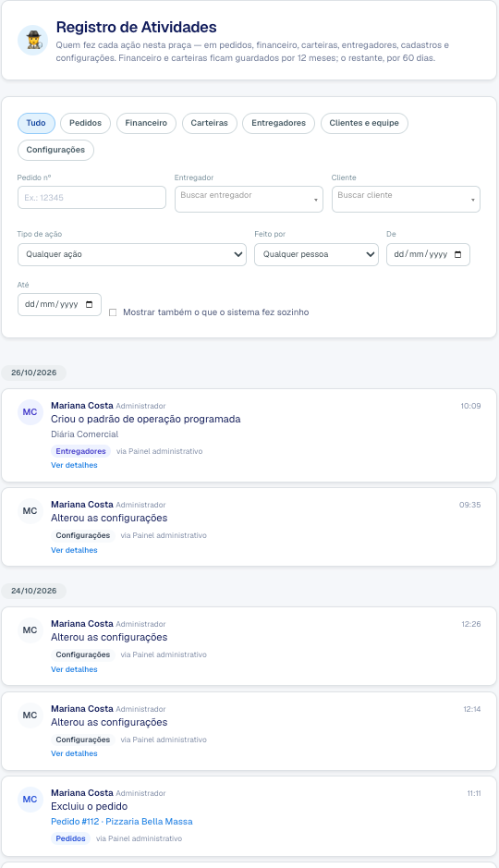Click the 10:09 timestamp
The height and width of the screenshot is (868, 499).
470,407
